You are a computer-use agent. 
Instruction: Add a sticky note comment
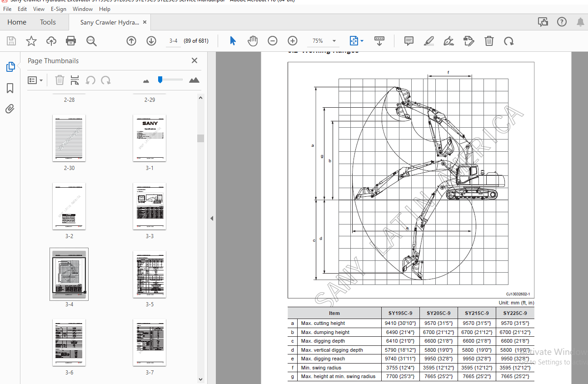[x=409, y=41]
